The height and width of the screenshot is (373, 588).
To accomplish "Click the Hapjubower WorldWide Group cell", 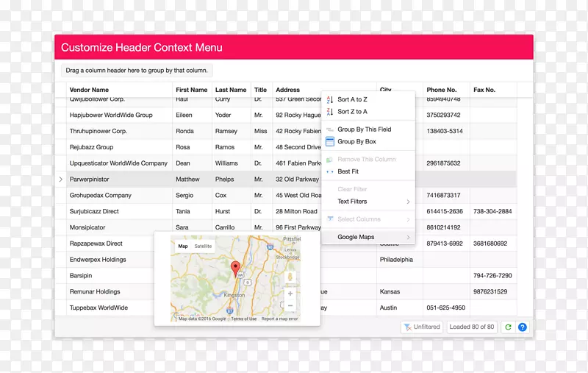I will pos(119,116).
